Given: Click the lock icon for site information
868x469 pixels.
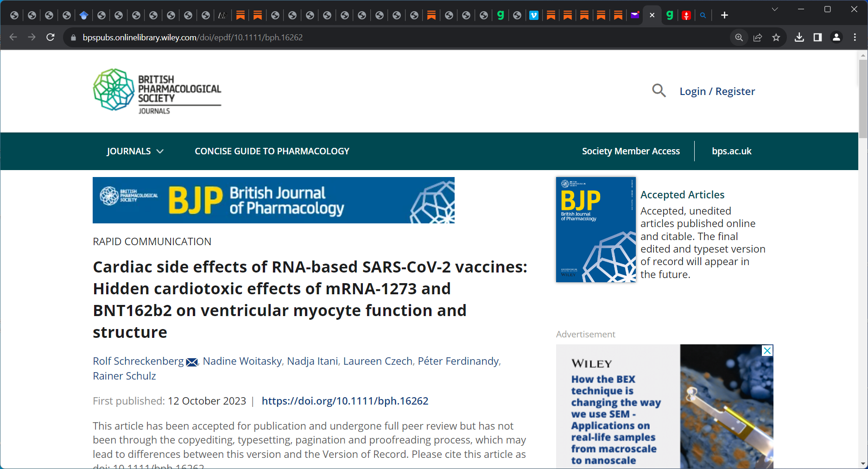Looking at the screenshot, I should pyautogui.click(x=73, y=38).
